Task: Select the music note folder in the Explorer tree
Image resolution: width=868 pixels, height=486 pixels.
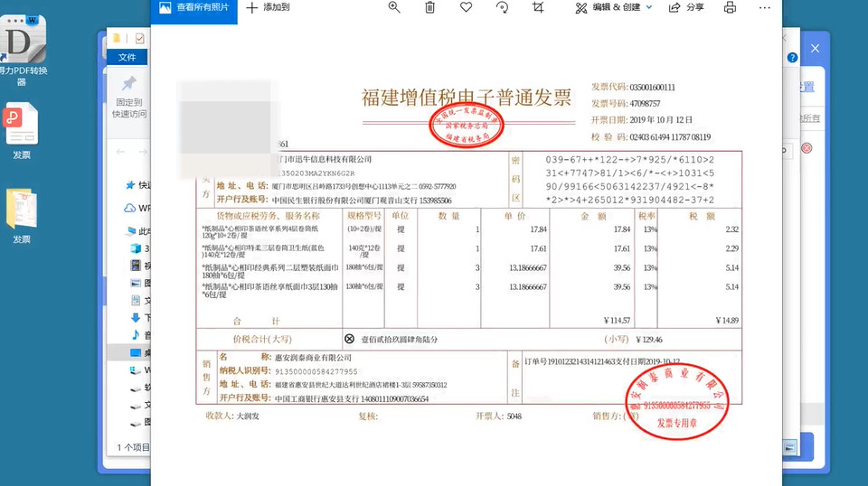Action: click(139, 334)
